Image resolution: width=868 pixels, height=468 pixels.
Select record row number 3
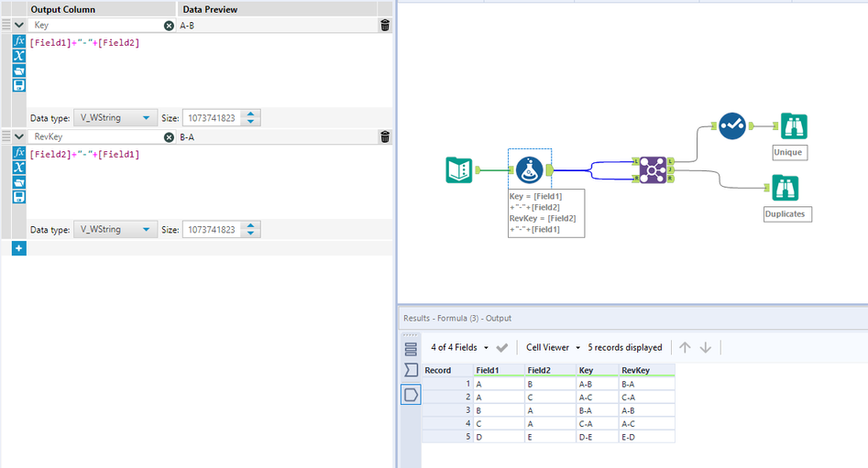447,410
